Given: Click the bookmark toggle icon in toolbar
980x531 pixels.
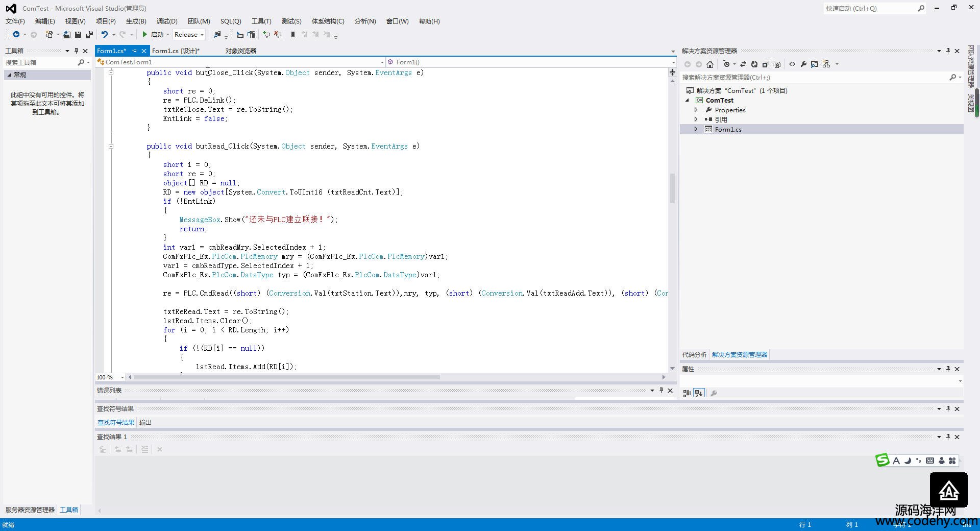Looking at the screenshot, I should point(293,35).
